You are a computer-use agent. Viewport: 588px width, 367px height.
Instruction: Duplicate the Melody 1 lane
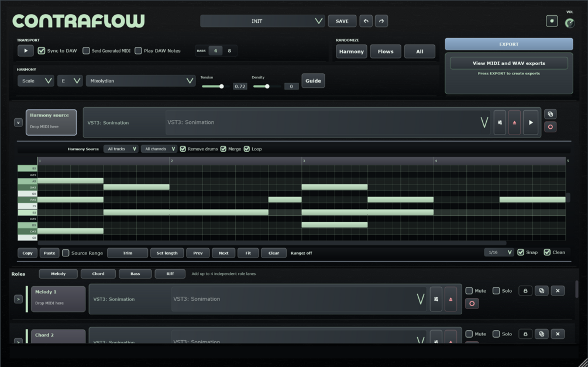(x=542, y=291)
